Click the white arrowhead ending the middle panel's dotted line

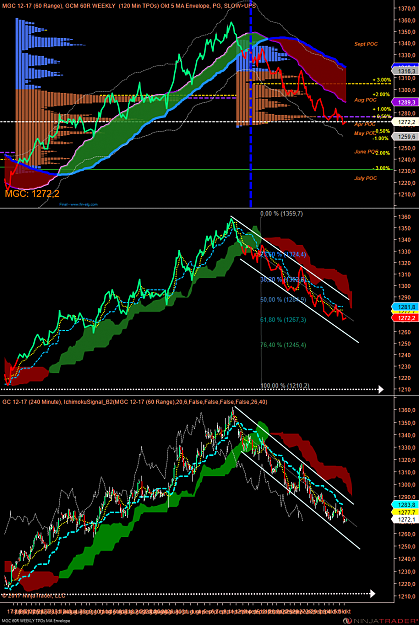381,389
